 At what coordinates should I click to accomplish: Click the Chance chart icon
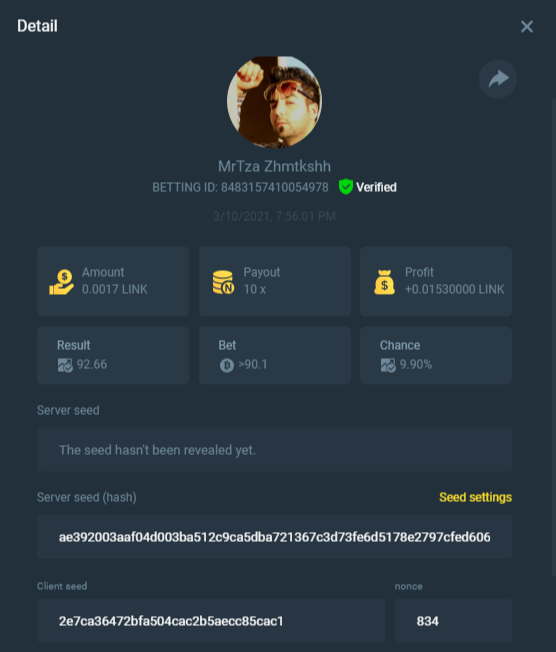coord(388,365)
